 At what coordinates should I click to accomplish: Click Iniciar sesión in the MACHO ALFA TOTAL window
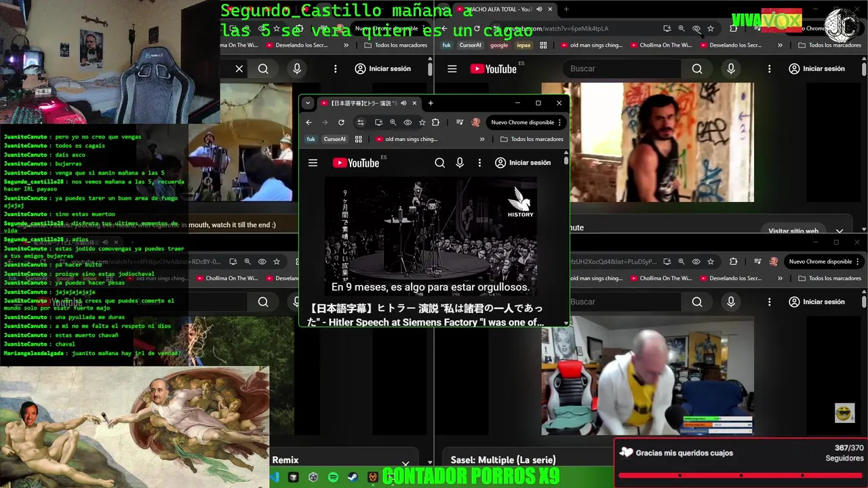point(816,68)
